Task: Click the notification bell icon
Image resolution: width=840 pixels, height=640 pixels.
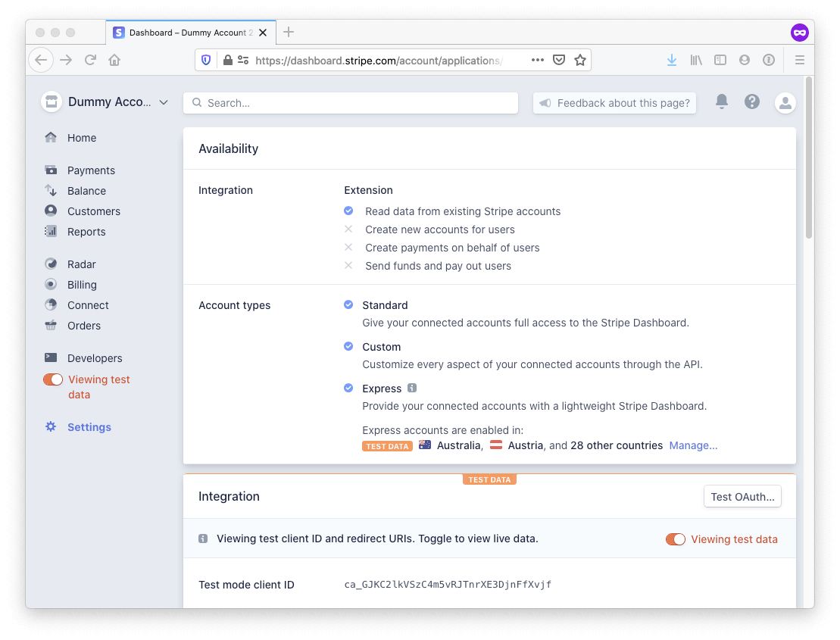Action: (x=721, y=102)
